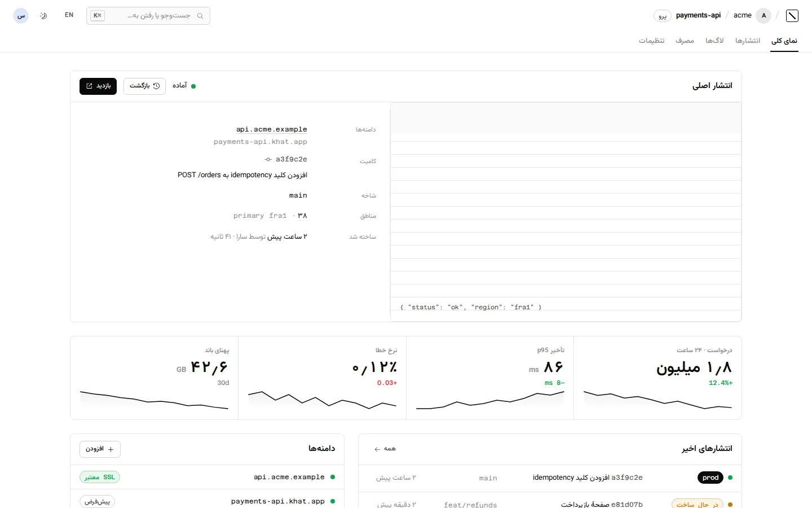Click the p95 latency sparkline chart

pos(490,400)
